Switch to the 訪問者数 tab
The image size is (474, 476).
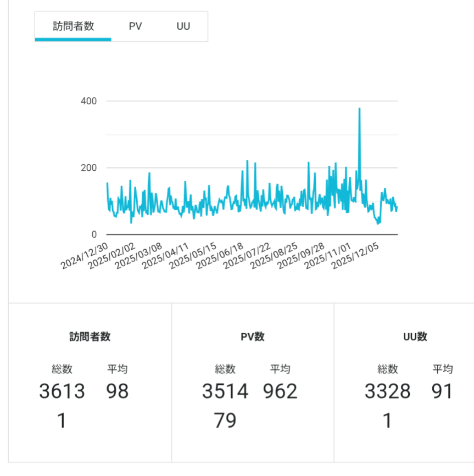[73, 26]
